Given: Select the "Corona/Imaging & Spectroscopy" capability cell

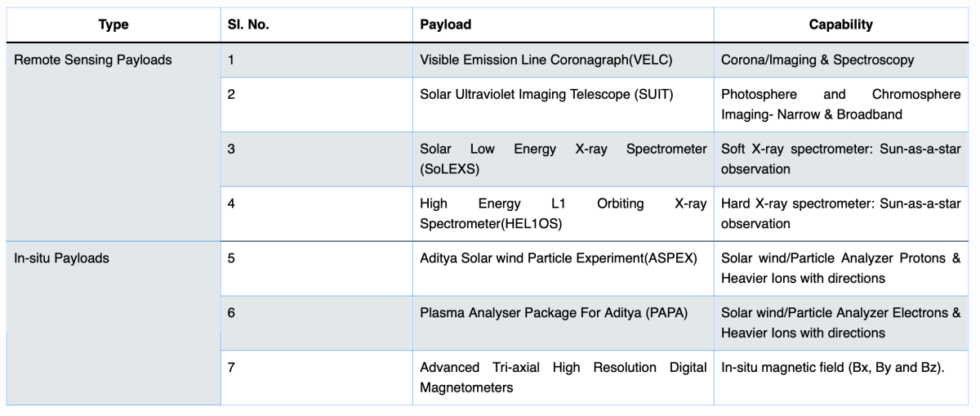Looking at the screenshot, I should [x=817, y=60].
